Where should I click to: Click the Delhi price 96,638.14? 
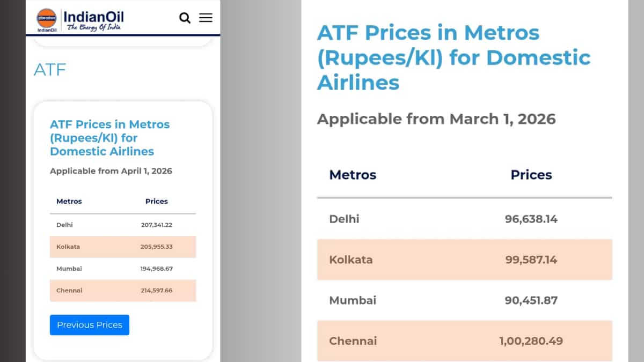click(x=531, y=219)
